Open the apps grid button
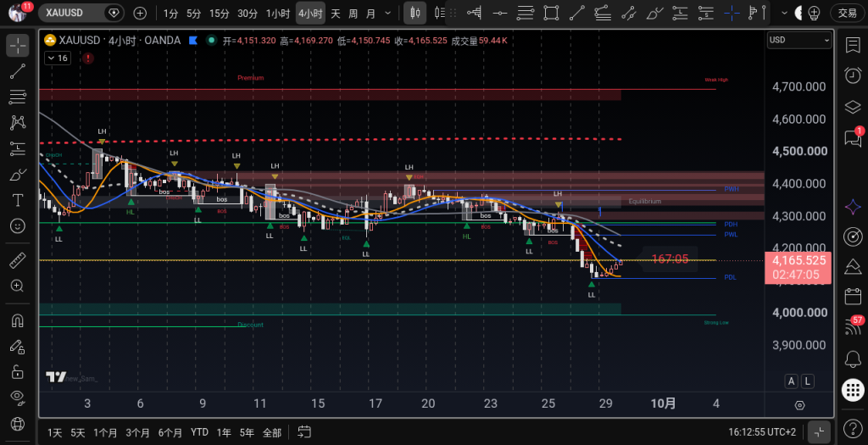 coord(853,390)
